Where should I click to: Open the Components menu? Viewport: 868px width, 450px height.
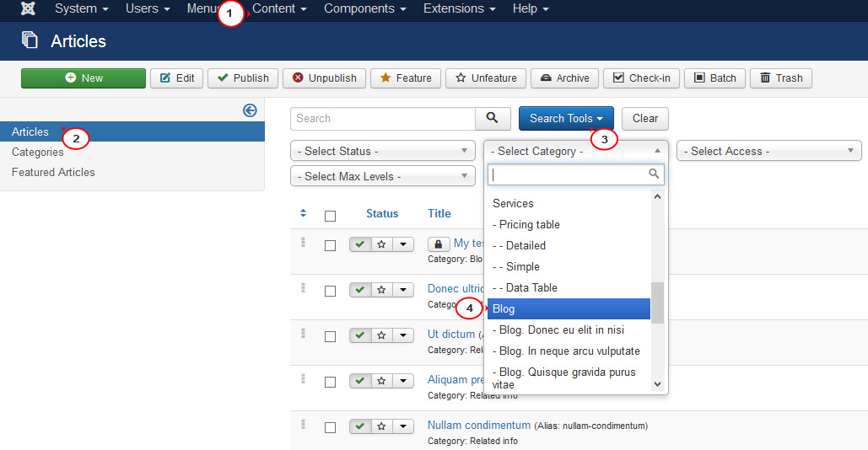click(364, 8)
